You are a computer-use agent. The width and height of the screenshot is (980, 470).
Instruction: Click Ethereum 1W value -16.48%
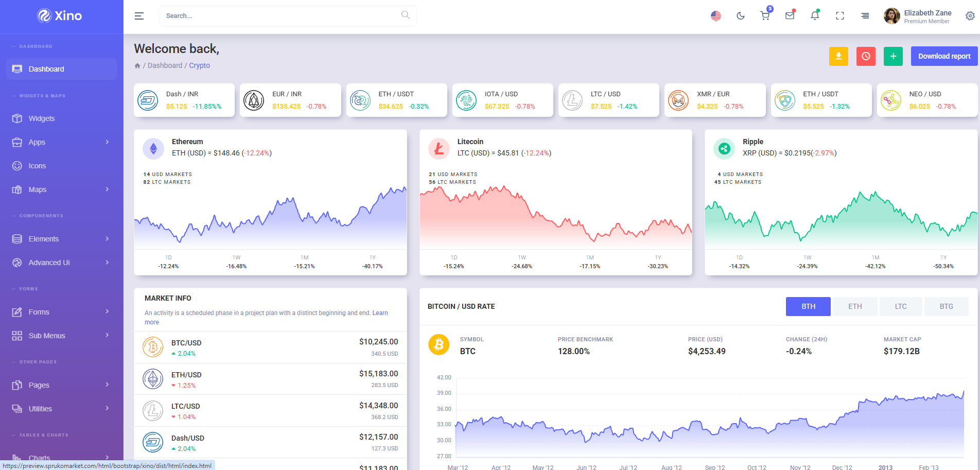pos(236,266)
